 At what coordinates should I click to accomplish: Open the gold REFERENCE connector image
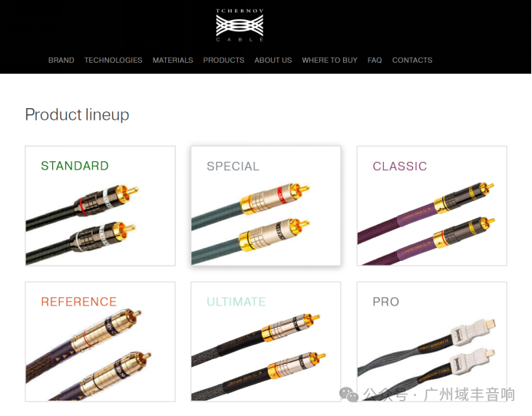click(x=89, y=355)
